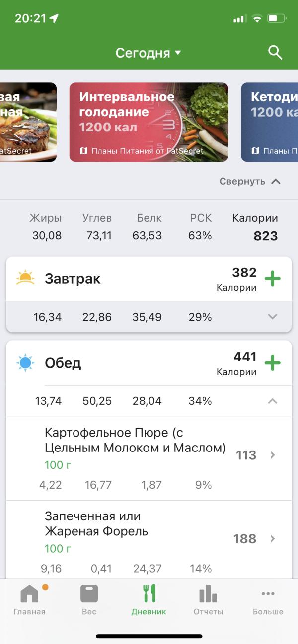Image resolution: width=298 pixels, height=644 pixels.
Task: Open the steak meal plan card
Action: tap(28, 122)
